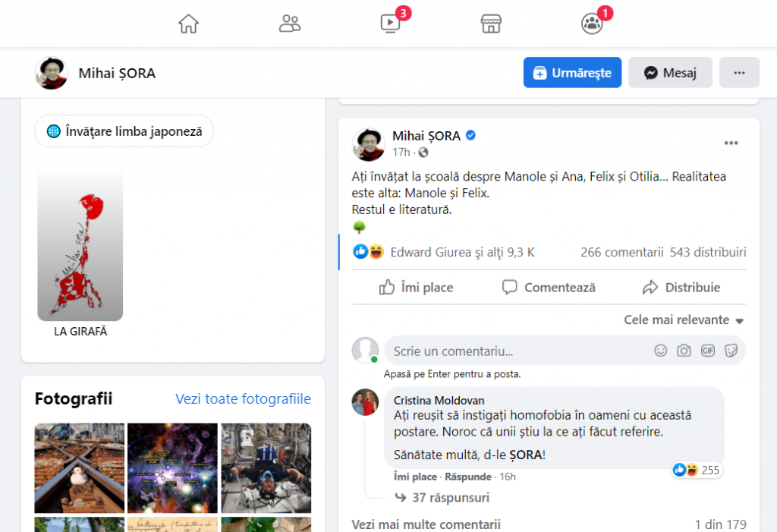Attach a photo with the camera icon

684,351
